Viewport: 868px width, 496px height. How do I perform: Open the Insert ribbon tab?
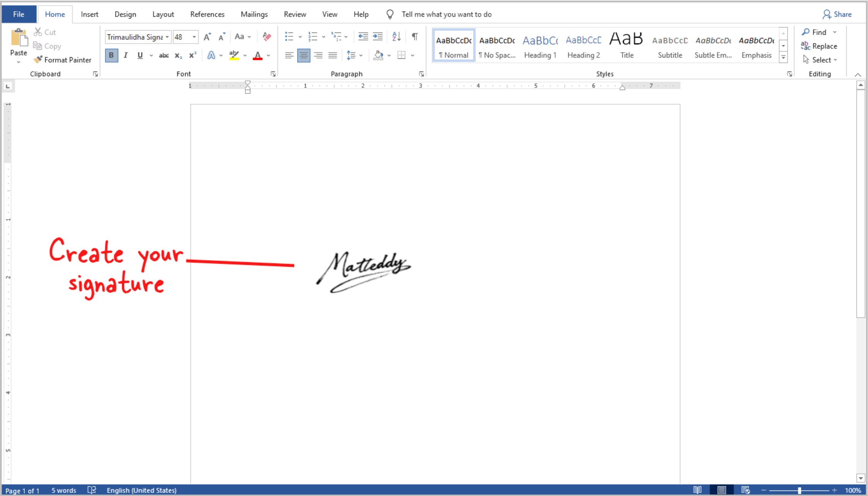tap(89, 14)
